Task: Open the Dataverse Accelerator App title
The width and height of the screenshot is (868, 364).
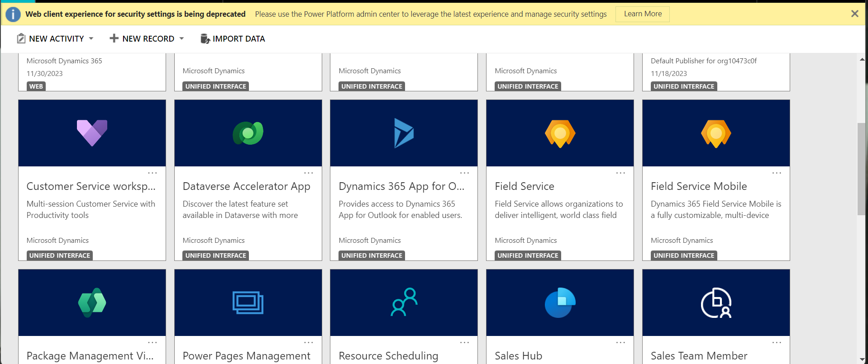Action: click(247, 186)
